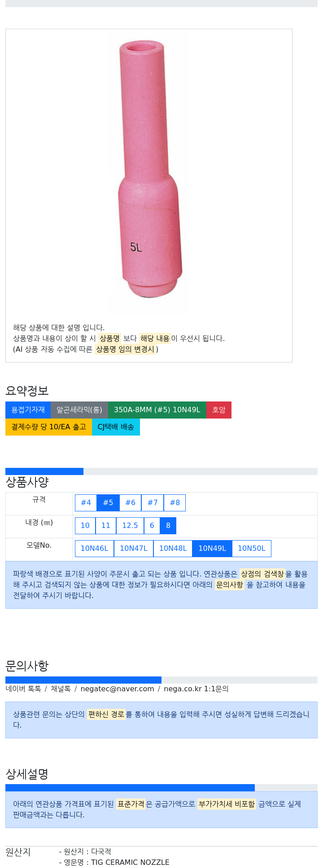Pick inner diameter 8 option
Image resolution: width=323 pixels, height=868 pixels.
pos(168,525)
